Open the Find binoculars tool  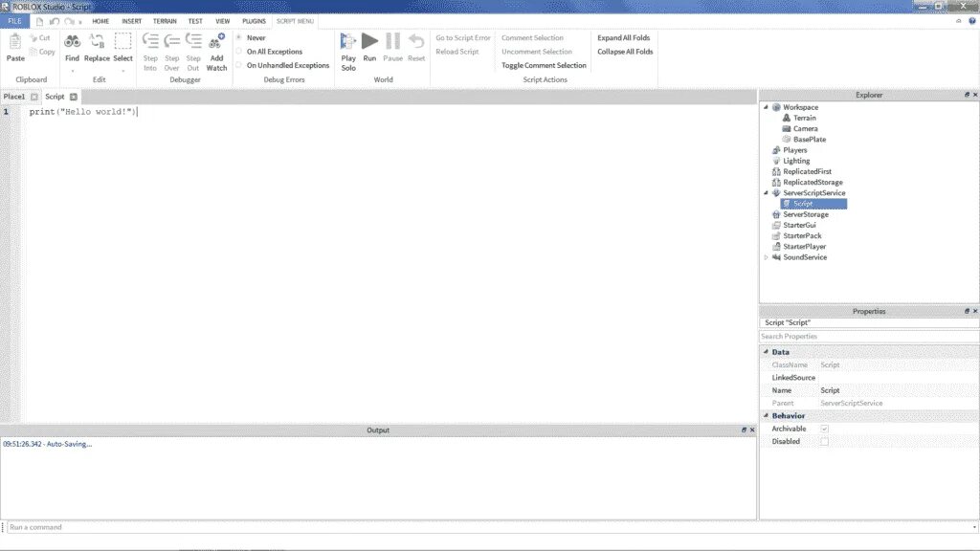coord(72,42)
